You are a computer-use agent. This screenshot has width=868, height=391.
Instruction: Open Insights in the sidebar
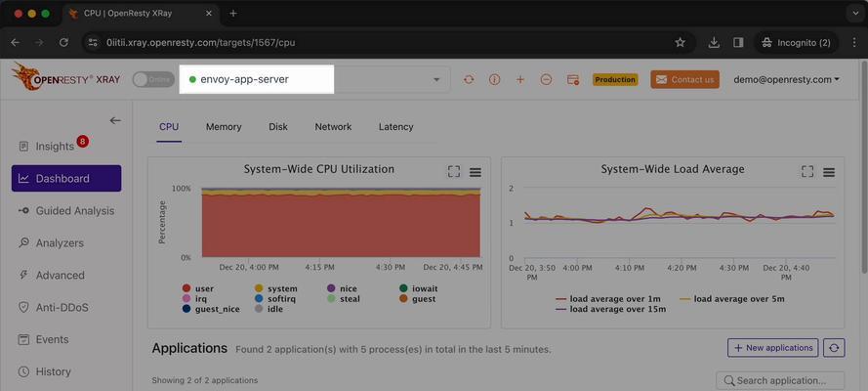(54, 145)
